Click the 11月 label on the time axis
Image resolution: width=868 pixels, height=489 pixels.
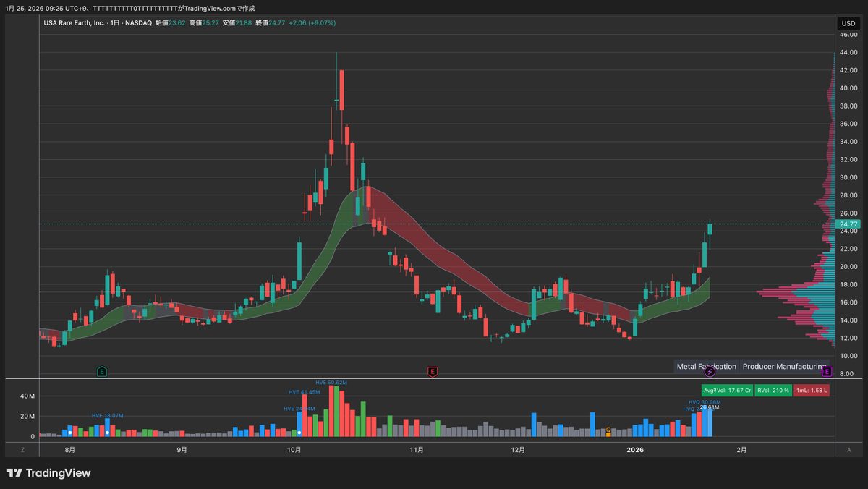click(416, 450)
